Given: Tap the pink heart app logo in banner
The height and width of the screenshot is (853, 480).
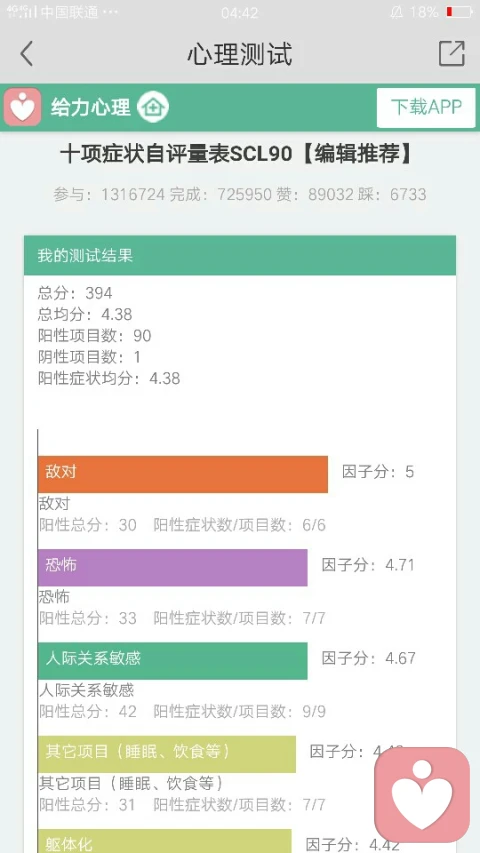Looking at the screenshot, I should point(22,107).
